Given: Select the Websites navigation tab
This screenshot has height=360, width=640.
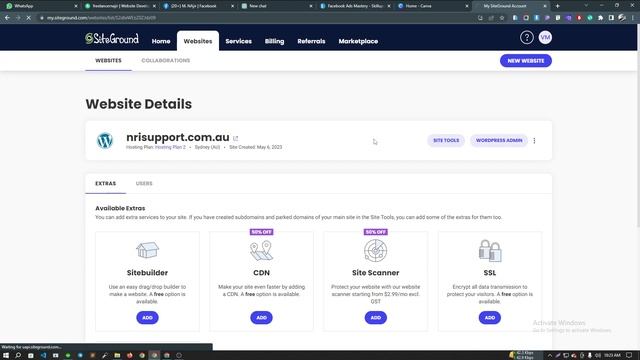Looking at the screenshot, I should (x=198, y=41).
